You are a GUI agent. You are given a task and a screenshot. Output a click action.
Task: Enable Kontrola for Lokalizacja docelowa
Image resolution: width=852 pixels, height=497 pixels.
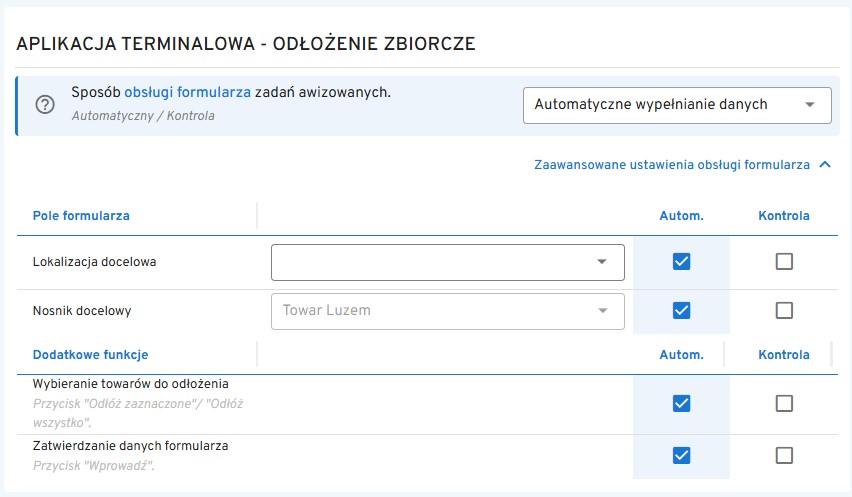pyautogui.click(x=784, y=262)
